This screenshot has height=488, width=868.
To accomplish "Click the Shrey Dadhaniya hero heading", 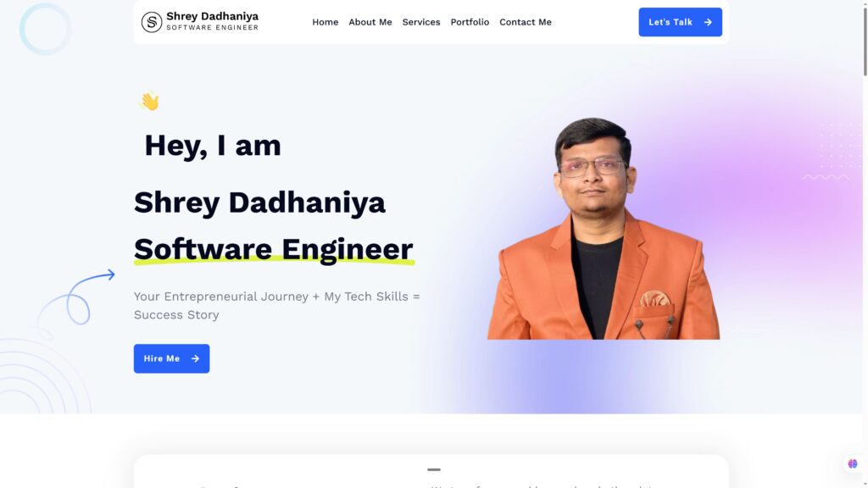I will (x=259, y=202).
